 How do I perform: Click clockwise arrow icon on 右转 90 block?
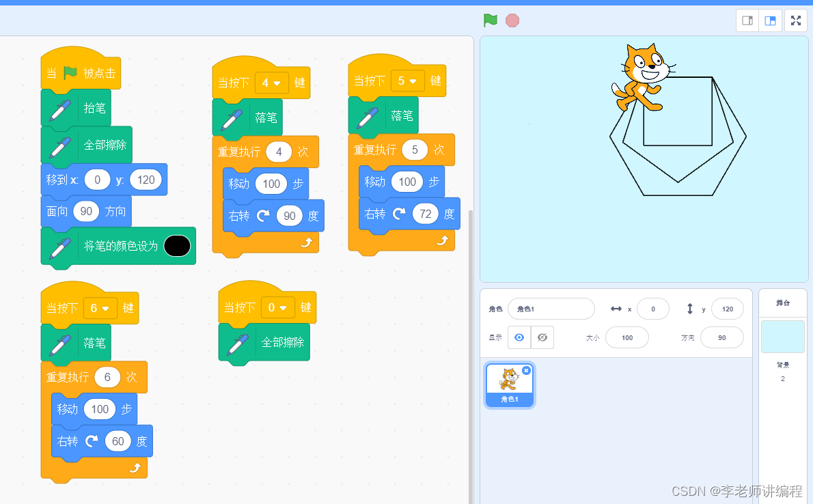pyautogui.click(x=264, y=216)
